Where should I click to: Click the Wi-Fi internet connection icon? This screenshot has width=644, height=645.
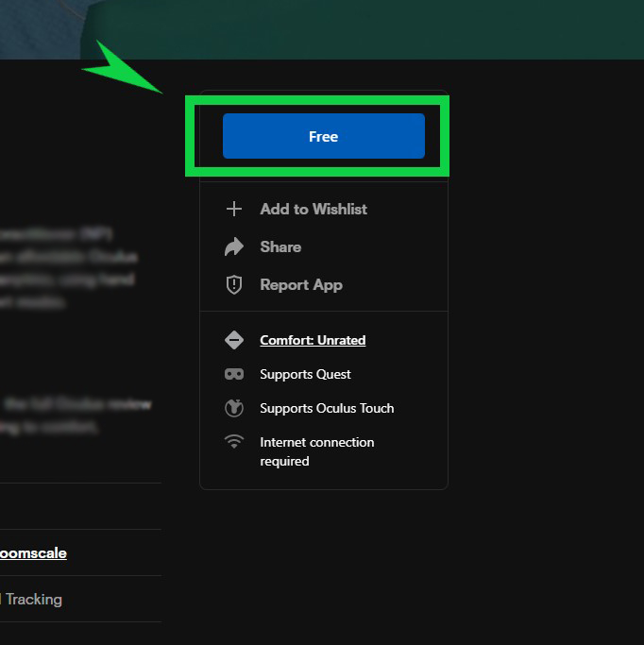tap(234, 442)
